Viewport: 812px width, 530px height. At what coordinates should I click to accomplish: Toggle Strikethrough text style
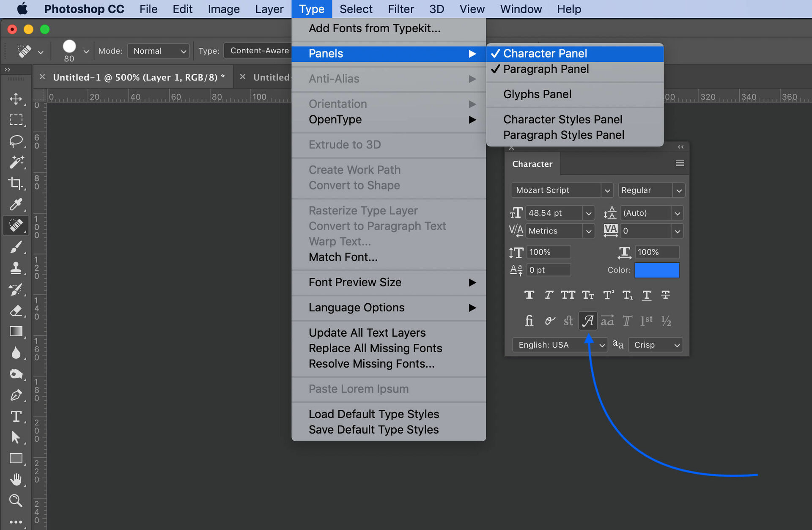click(x=666, y=295)
